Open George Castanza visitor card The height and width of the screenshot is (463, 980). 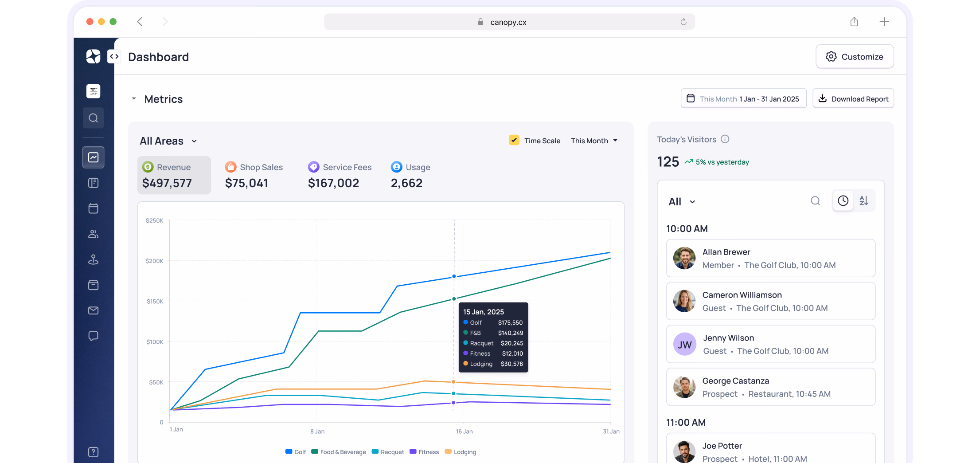(771, 387)
